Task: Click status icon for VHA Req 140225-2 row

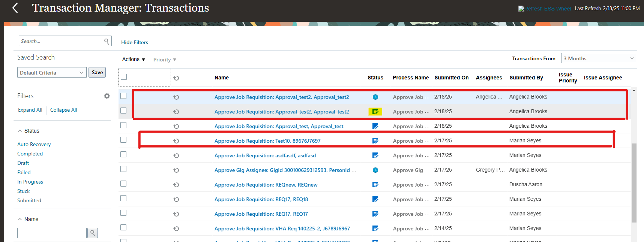Action: pos(375,229)
